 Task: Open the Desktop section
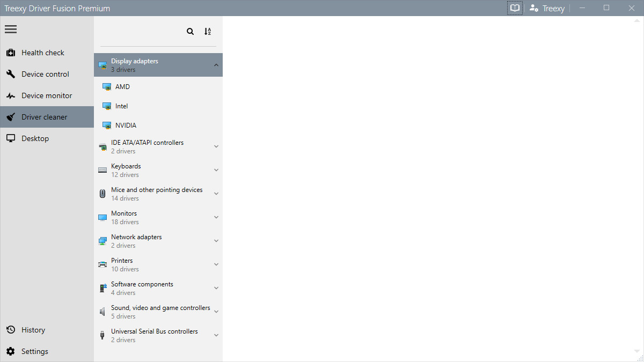tap(35, 138)
